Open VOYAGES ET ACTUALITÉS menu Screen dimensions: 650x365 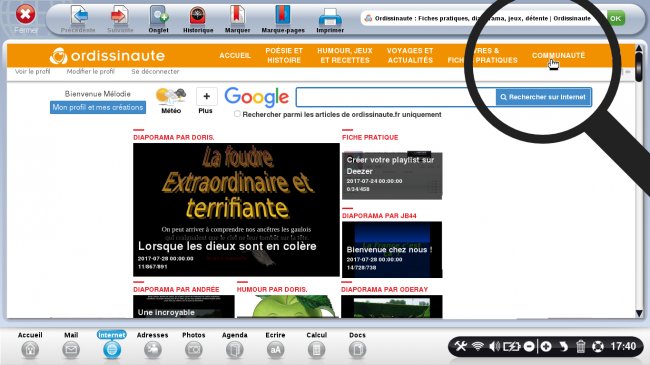pyautogui.click(x=410, y=56)
